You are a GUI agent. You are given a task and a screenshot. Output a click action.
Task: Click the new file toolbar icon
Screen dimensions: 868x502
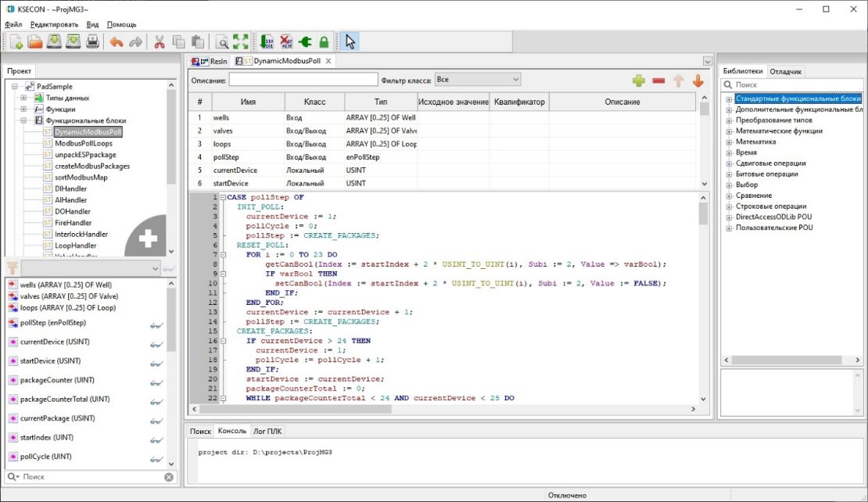[x=16, y=41]
